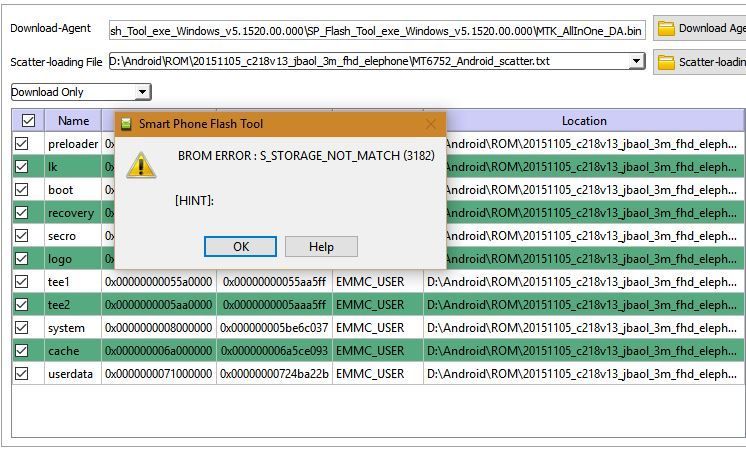
Task: Select the secro name cell
Action: pyautogui.click(x=73, y=235)
